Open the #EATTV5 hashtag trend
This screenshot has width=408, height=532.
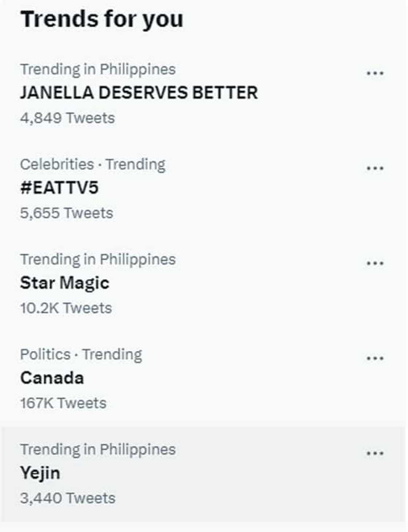59,188
